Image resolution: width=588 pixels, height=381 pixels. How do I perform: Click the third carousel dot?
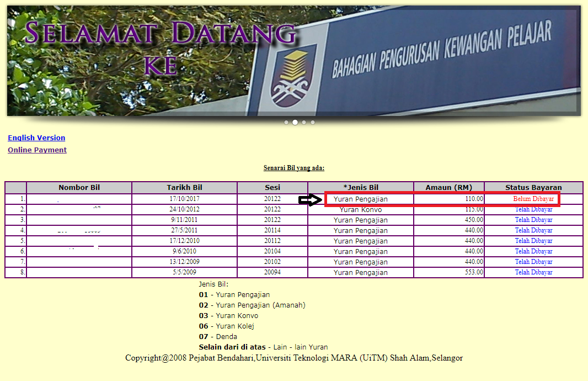[x=304, y=122]
